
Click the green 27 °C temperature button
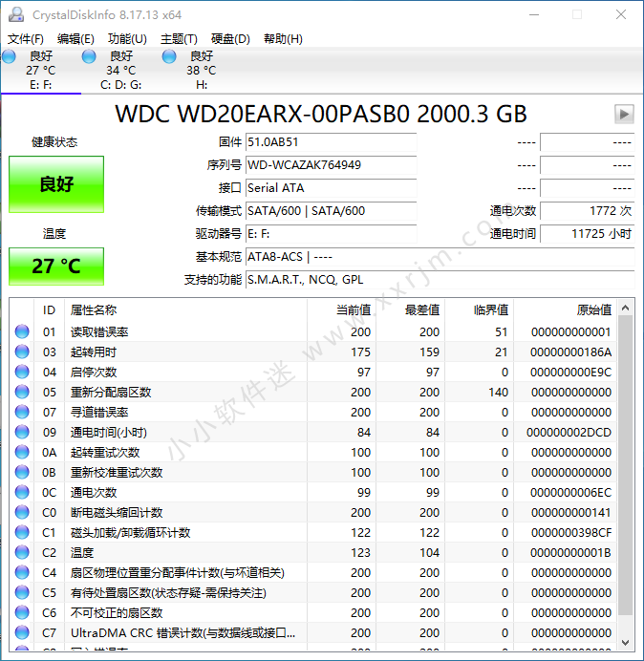[x=56, y=267]
